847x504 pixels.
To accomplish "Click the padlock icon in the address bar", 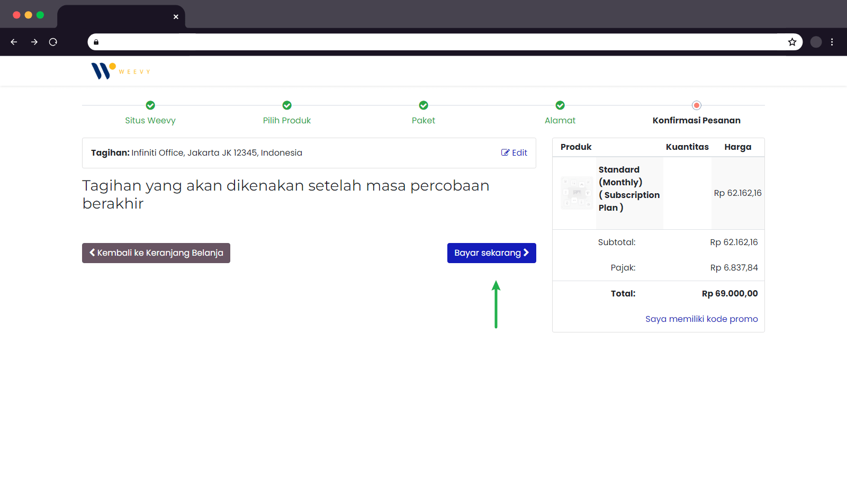I will [96, 42].
